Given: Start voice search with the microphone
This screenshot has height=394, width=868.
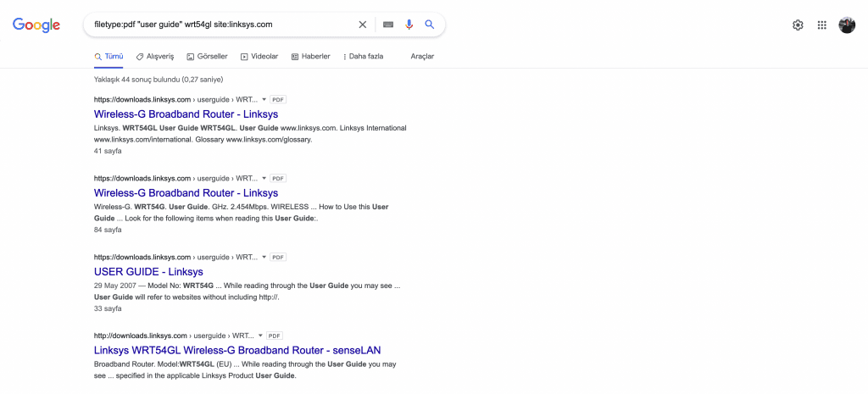Looking at the screenshot, I should tap(409, 25).
